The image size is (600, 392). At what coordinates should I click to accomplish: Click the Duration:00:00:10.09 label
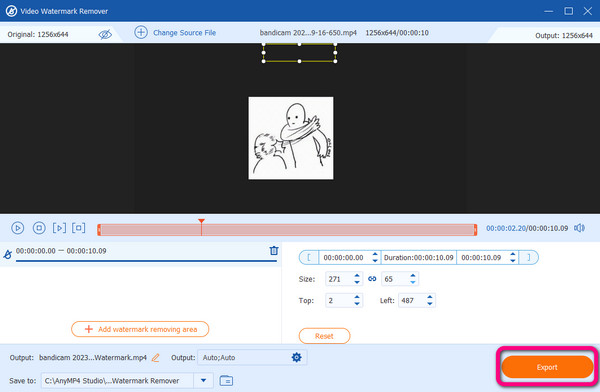419,258
